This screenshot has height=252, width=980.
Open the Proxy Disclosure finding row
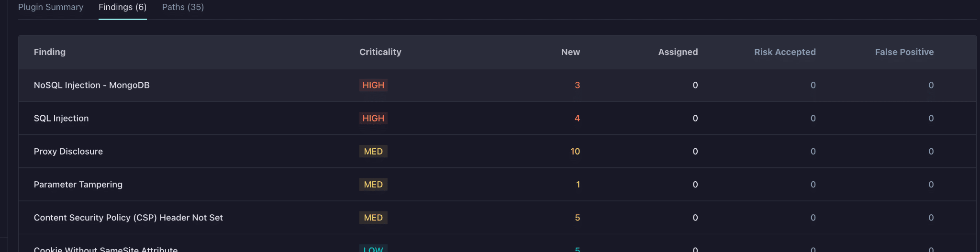pos(497,151)
